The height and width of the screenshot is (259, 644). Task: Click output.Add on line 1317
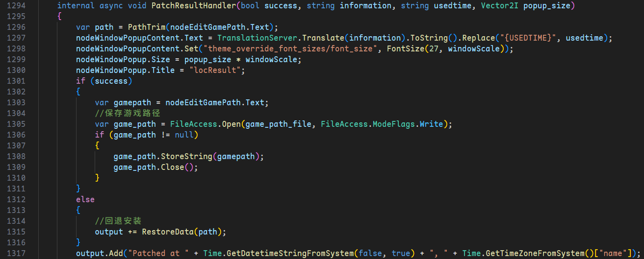click(100, 253)
